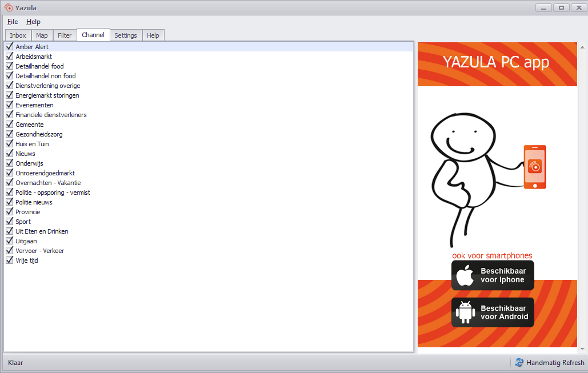Click the cartoon figure's smiling head
Image resolution: width=588 pixels, height=373 pixels.
click(x=463, y=137)
